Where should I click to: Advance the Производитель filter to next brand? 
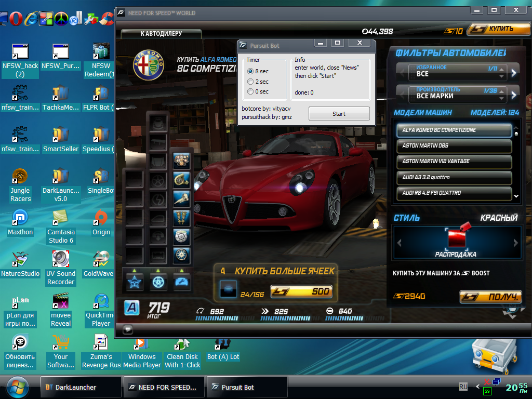(x=514, y=95)
